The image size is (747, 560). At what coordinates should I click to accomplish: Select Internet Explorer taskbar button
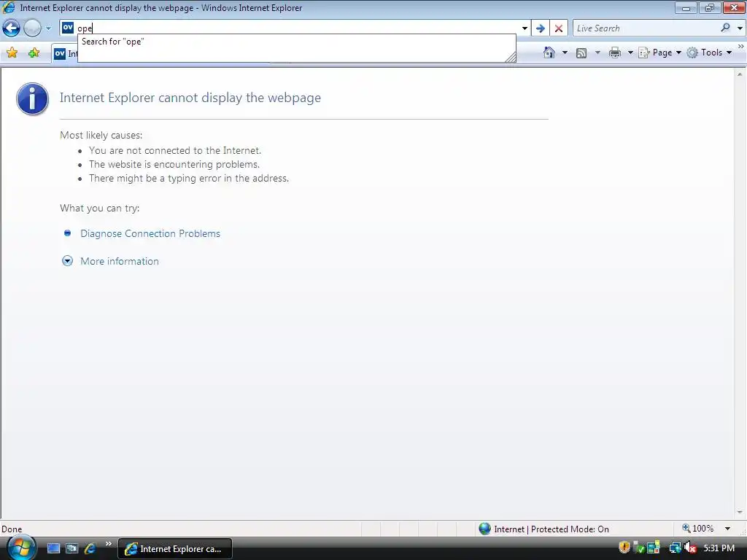175,548
